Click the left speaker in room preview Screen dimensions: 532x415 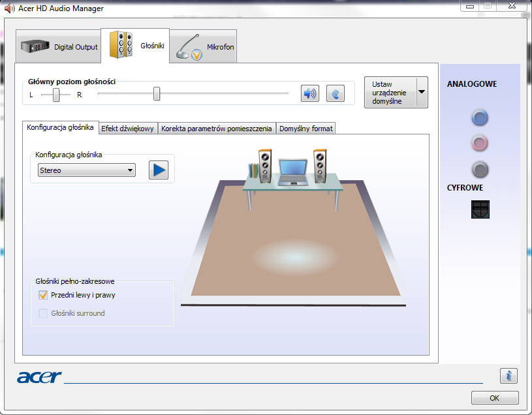265,166
